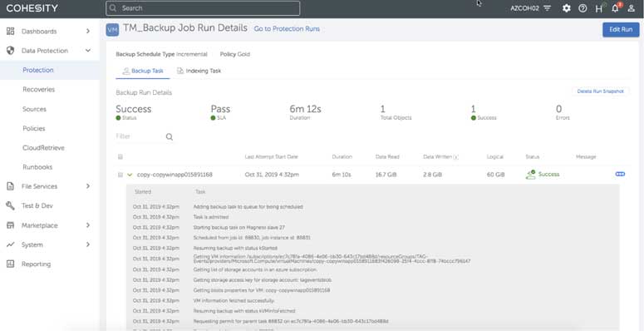Click the 2.8 GiB data written value
The width and height of the screenshot is (644, 331).
click(x=432, y=175)
